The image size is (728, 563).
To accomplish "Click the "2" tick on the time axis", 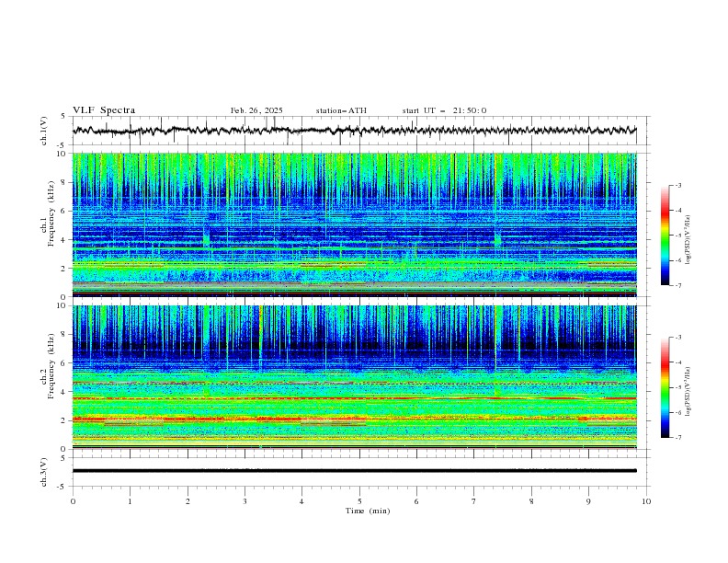I will click(188, 501).
